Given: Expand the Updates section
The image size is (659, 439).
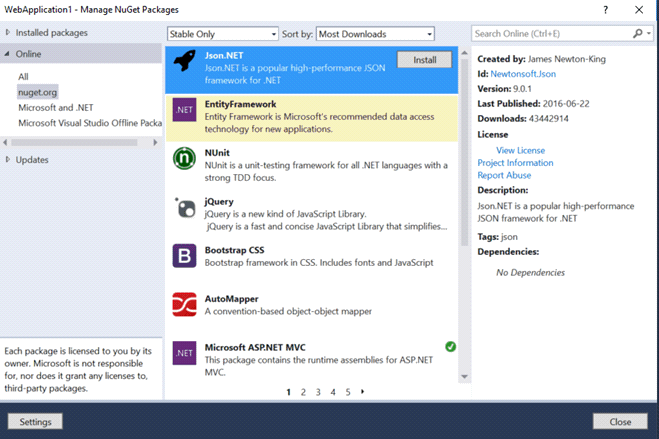Looking at the screenshot, I should point(8,160).
